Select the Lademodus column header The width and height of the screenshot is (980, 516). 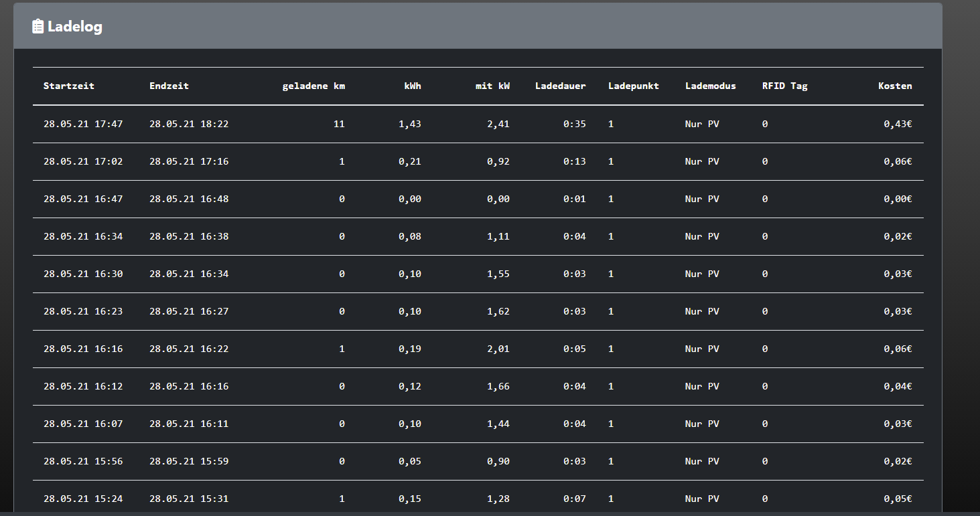(x=711, y=86)
